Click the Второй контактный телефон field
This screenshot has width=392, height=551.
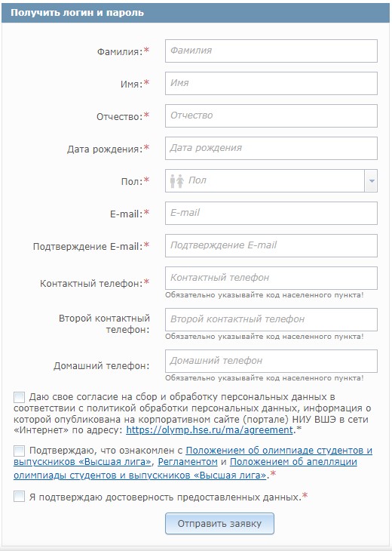click(271, 319)
